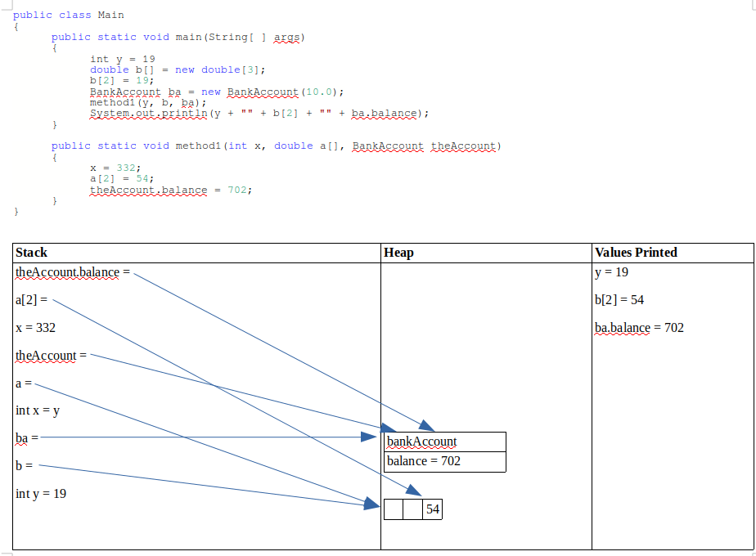Image resolution: width=756 pixels, height=556 pixels.
Task: Click the 'public class Main' declaration
Action: click(x=69, y=15)
